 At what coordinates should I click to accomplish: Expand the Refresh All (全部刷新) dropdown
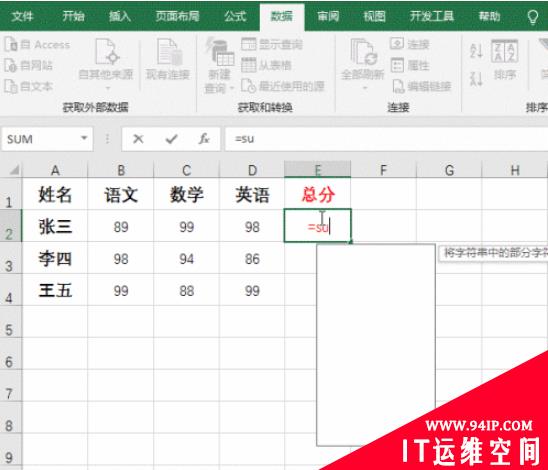365,88
